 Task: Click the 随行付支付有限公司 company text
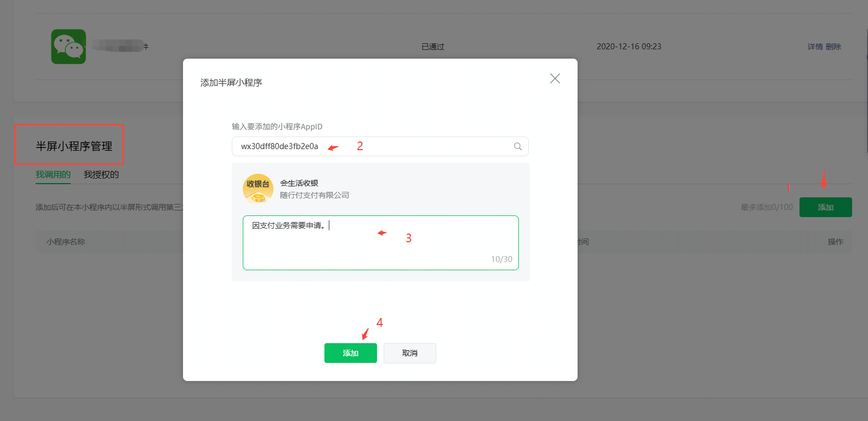pyautogui.click(x=315, y=195)
